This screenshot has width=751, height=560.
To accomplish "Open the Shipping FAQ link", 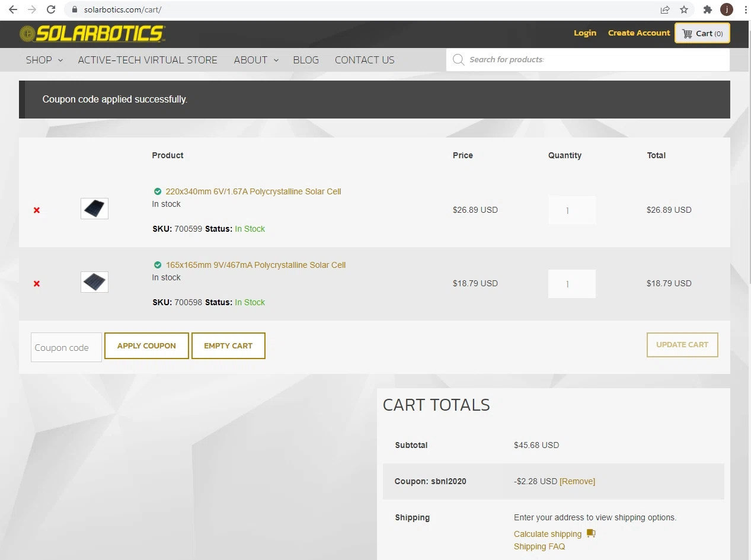I will pyautogui.click(x=539, y=546).
